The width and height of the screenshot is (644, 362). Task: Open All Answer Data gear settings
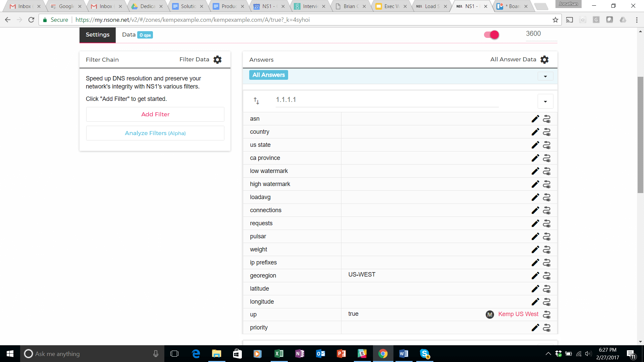pyautogui.click(x=544, y=60)
